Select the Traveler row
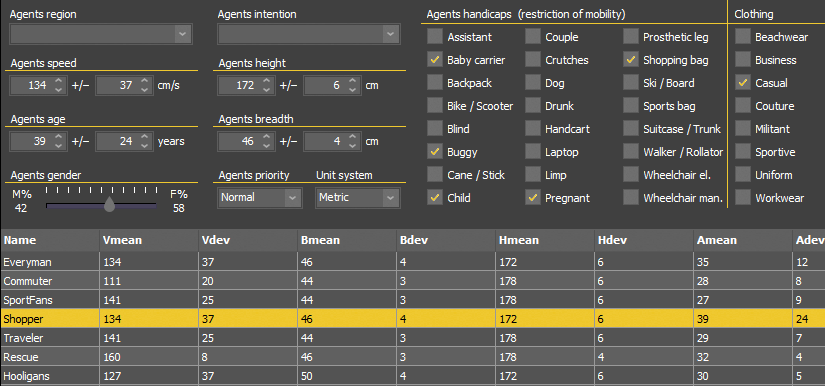 pyautogui.click(x=412, y=338)
